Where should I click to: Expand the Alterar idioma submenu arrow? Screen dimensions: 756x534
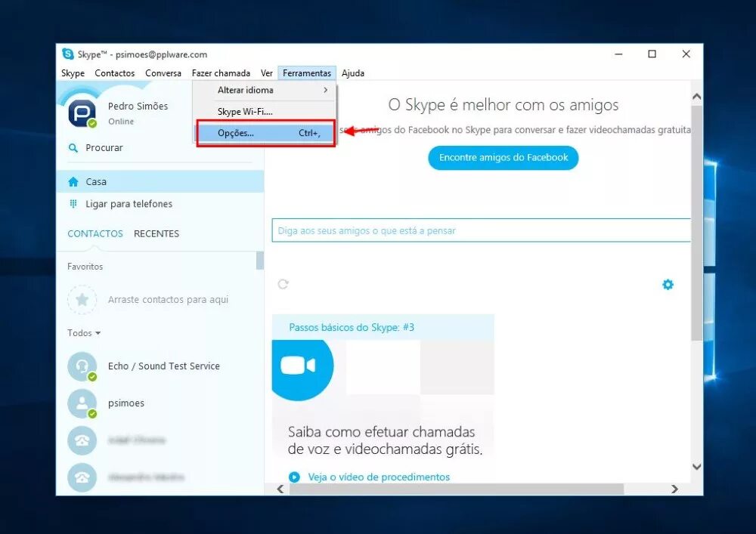coord(325,90)
